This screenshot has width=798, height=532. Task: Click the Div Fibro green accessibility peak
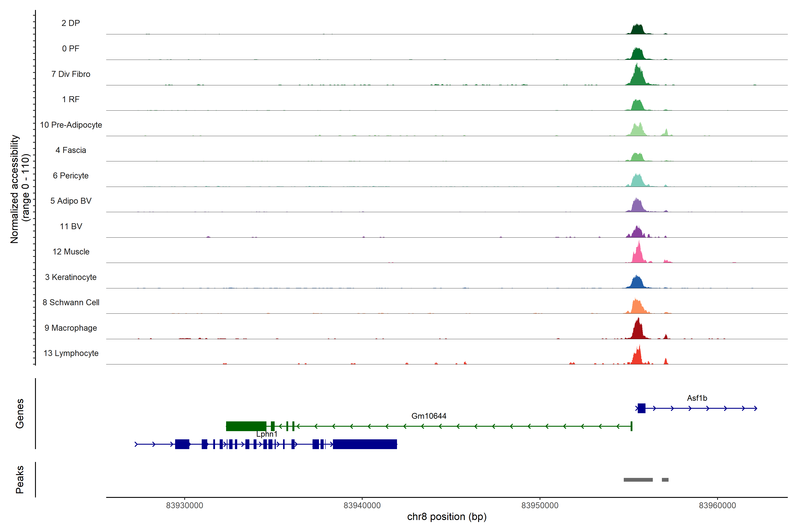click(638, 77)
